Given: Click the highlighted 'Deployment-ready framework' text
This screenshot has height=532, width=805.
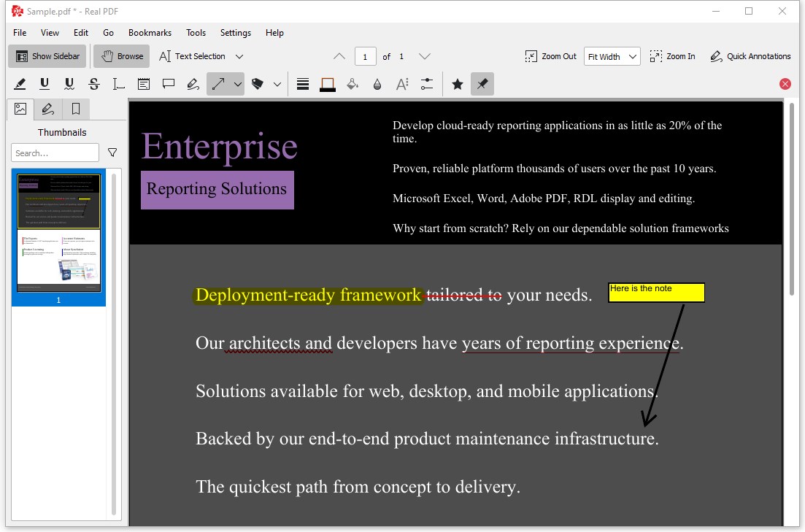Looking at the screenshot, I should pos(308,296).
